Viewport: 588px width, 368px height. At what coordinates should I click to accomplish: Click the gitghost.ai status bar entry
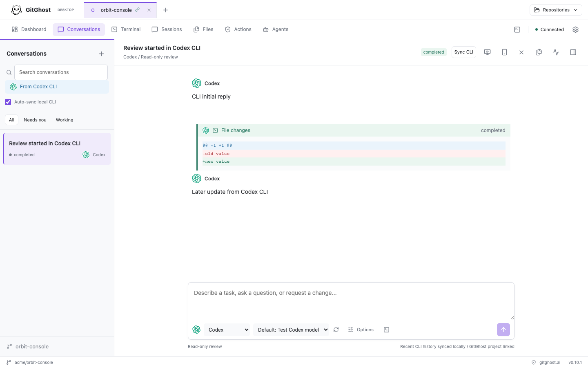point(546,362)
